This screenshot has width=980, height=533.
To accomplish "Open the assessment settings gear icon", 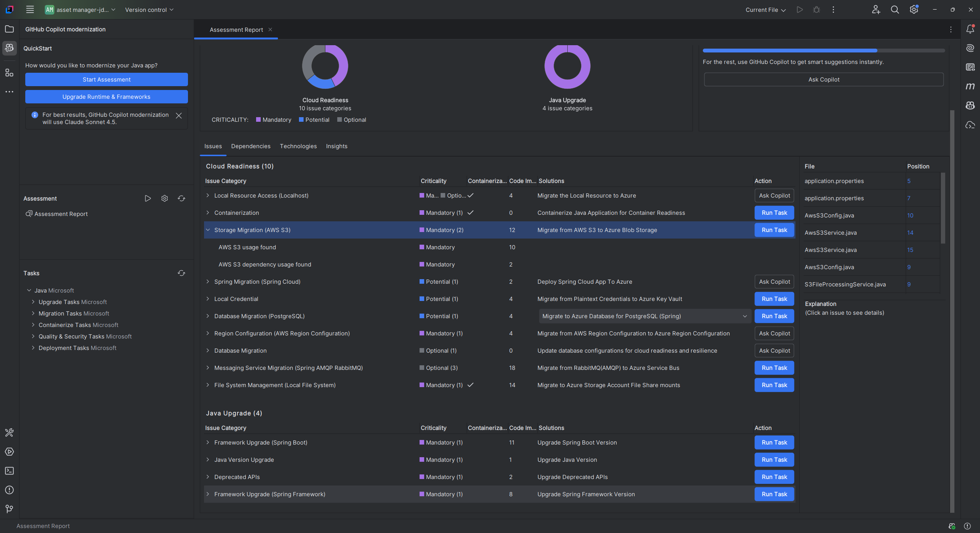I will [x=165, y=198].
